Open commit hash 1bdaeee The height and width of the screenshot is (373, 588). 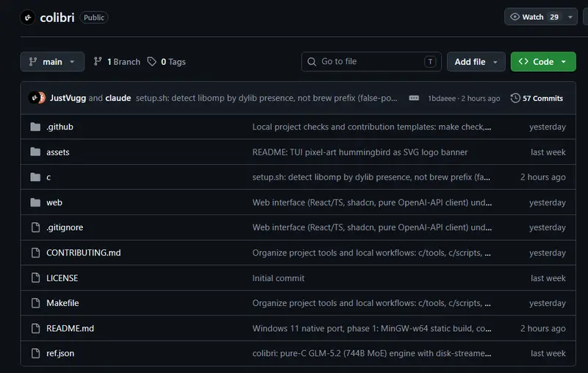tap(442, 99)
